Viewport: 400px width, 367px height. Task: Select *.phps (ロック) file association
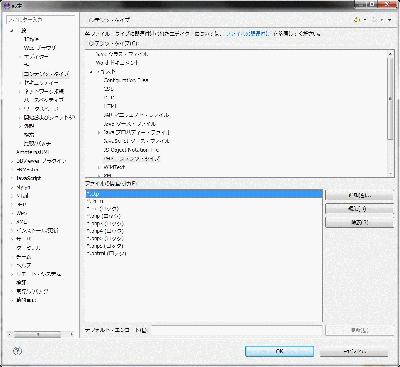[105, 246]
